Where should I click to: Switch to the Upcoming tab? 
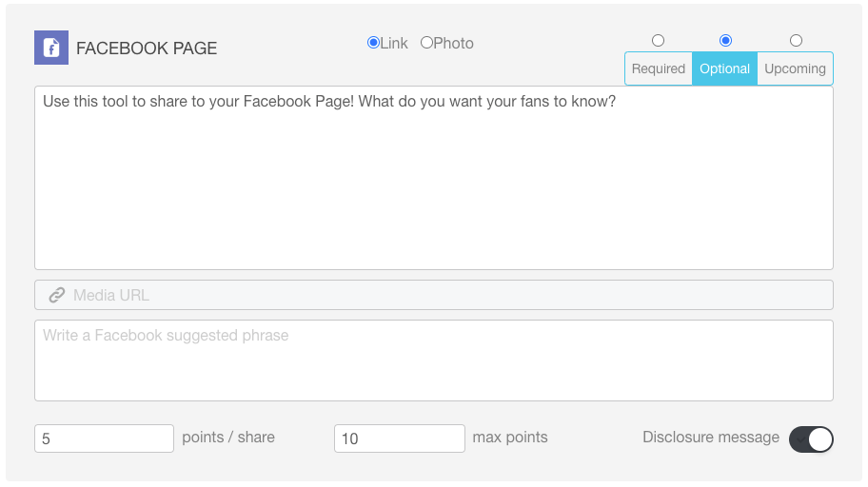(795, 68)
